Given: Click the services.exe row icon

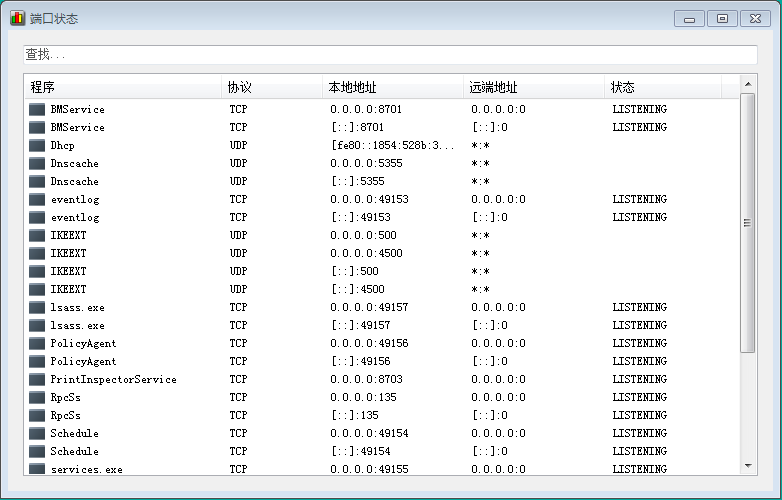Looking at the screenshot, I should (37, 470).
